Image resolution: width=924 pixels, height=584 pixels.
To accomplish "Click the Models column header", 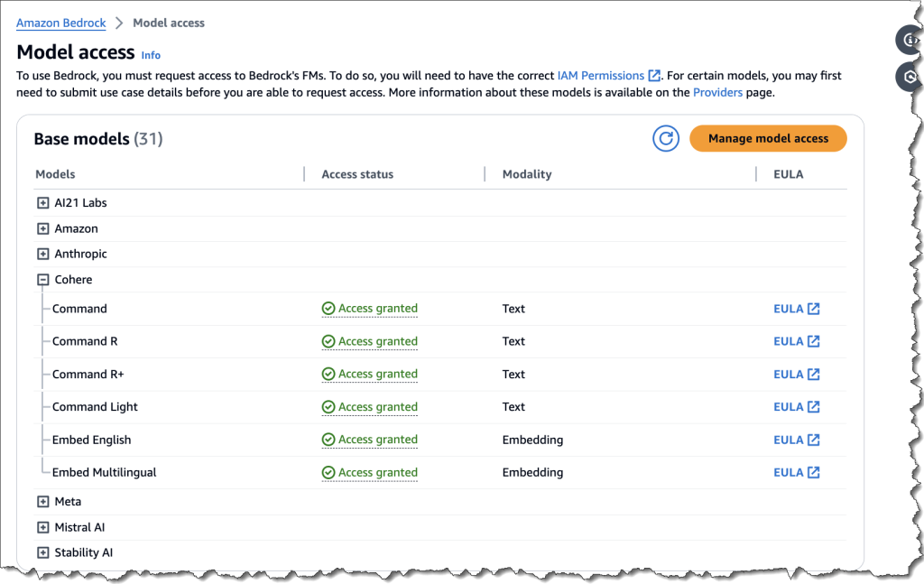I will [x=55, y=174].
